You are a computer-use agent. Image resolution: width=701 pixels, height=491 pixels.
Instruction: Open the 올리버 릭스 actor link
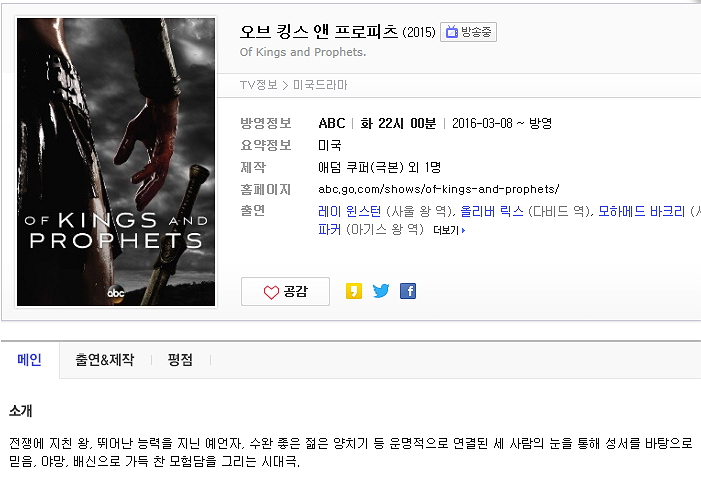[492, 211]
